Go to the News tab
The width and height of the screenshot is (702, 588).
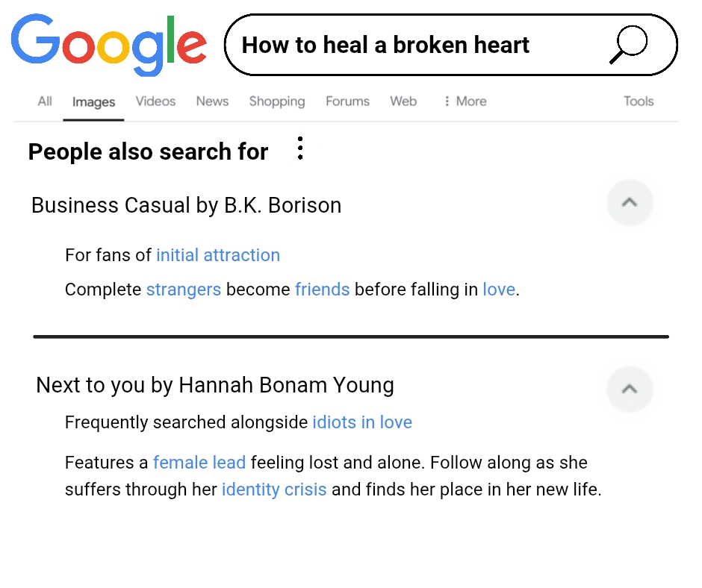212,101
